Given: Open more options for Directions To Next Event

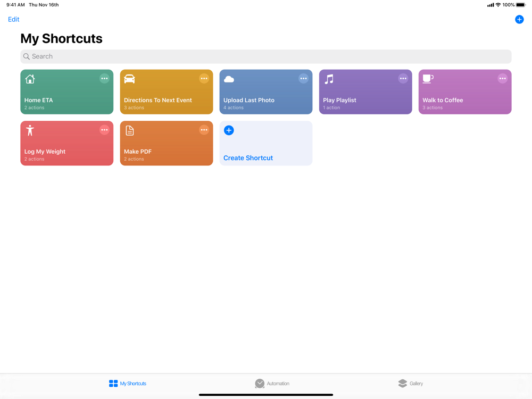Looking at the screenshot, I should point(204,79).
